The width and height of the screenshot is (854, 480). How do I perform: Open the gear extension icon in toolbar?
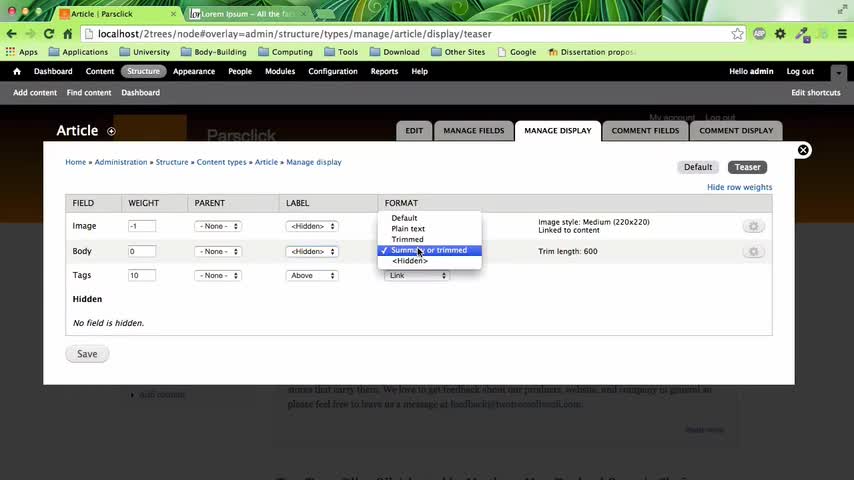780,34
